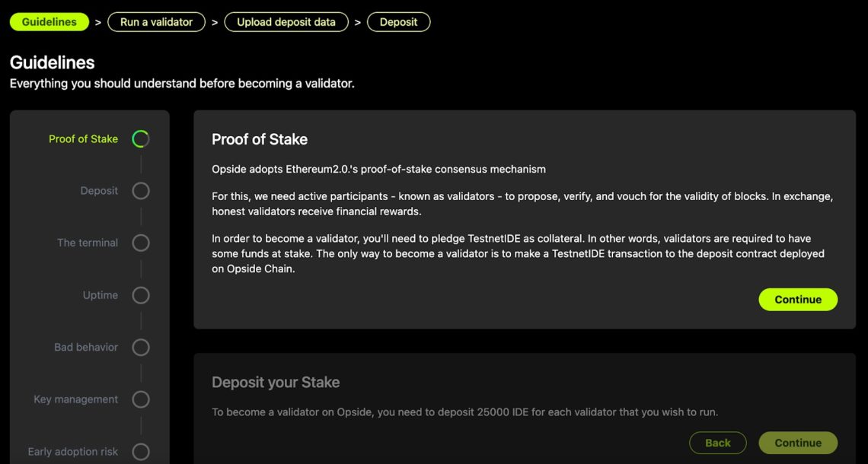Click the Early adoption risk step circle
The width and height of the screenshot is (868, 464).
point(141,452)
